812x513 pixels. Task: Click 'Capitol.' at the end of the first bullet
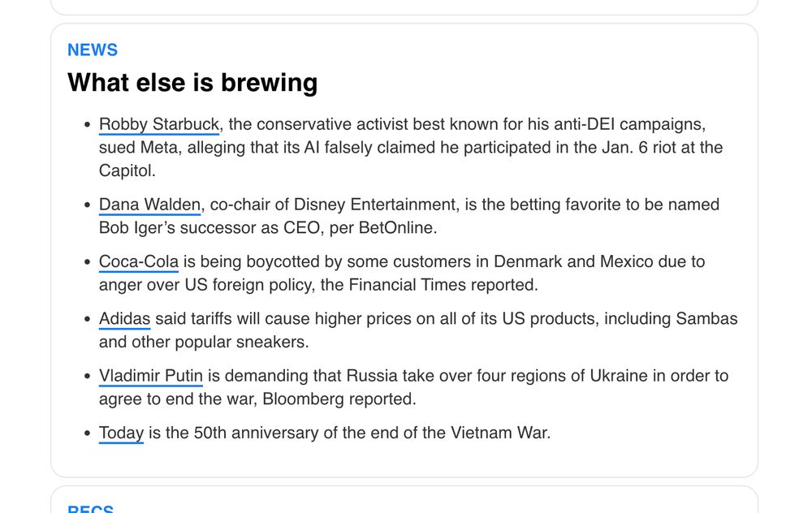pyautogui.click(x=127, y=170)
